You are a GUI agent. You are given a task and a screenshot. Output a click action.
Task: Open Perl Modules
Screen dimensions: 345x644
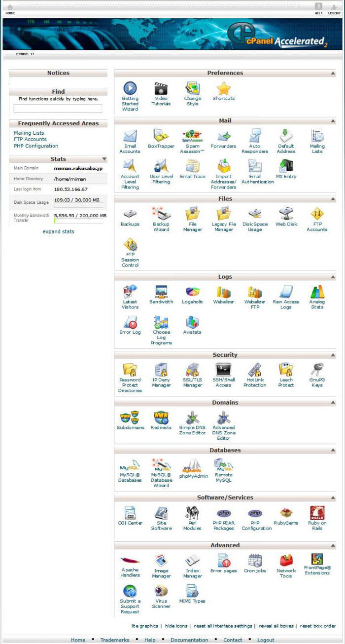tap(192, 513)
